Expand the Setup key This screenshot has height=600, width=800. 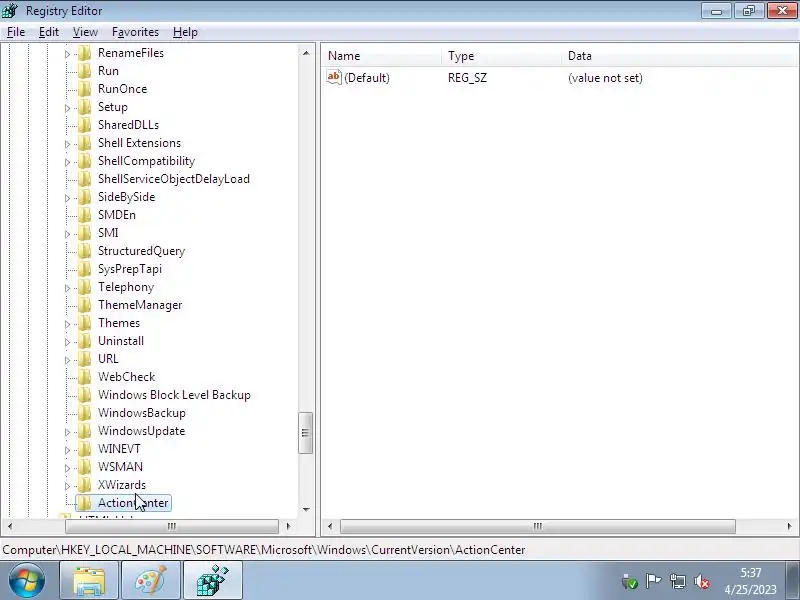[x=67, y=108]
